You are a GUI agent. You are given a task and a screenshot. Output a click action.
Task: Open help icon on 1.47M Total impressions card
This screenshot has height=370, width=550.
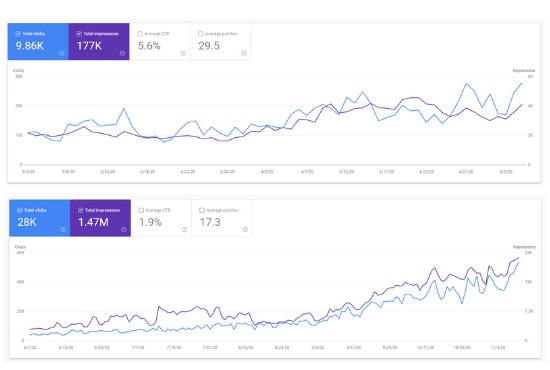pyautogui.click(x=124, y=229)
